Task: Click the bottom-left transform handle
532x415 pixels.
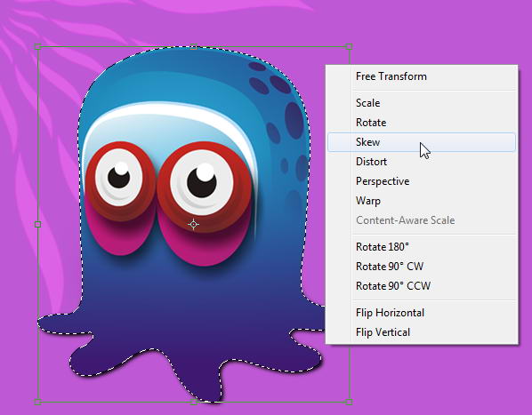Action: (37, 403)
